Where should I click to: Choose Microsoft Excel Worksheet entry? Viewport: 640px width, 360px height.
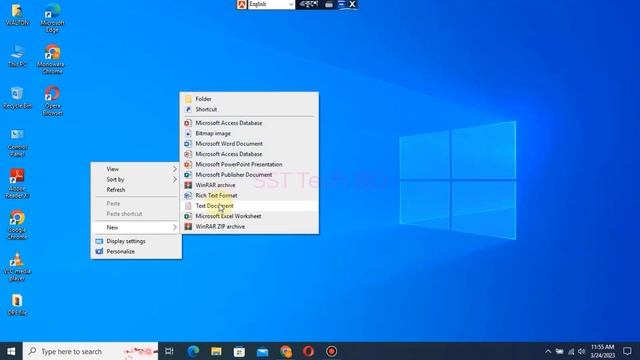point(249,216)
